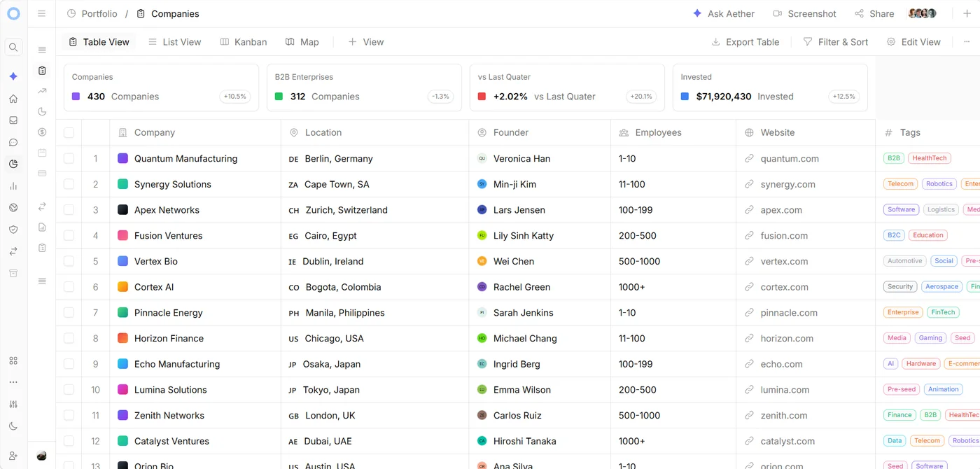The image size is (980, 469).
Task: Go to Home via the house icon
Action: point(13,99)
